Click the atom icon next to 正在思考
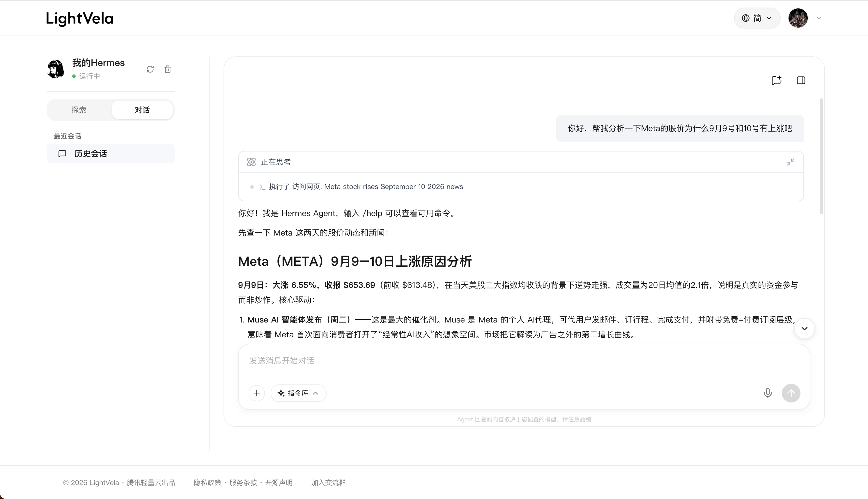Viewport: 868px width, 499px height. click(251, 162)
